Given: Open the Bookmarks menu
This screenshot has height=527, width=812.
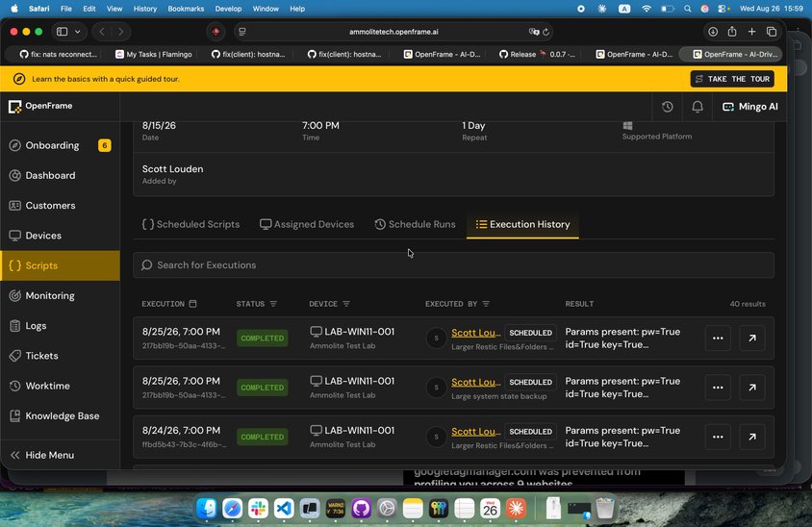Looking at the screenshot, I should [186, 9].
